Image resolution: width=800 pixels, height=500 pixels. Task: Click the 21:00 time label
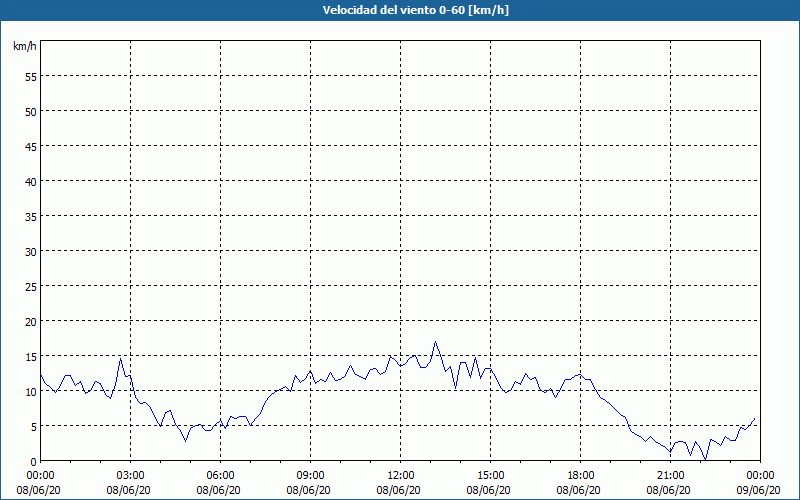[670, 475]
